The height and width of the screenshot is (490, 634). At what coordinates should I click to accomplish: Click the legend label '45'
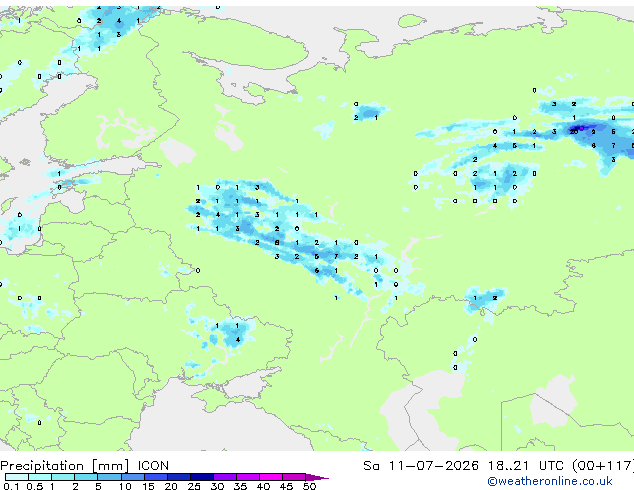pos(286,486)
